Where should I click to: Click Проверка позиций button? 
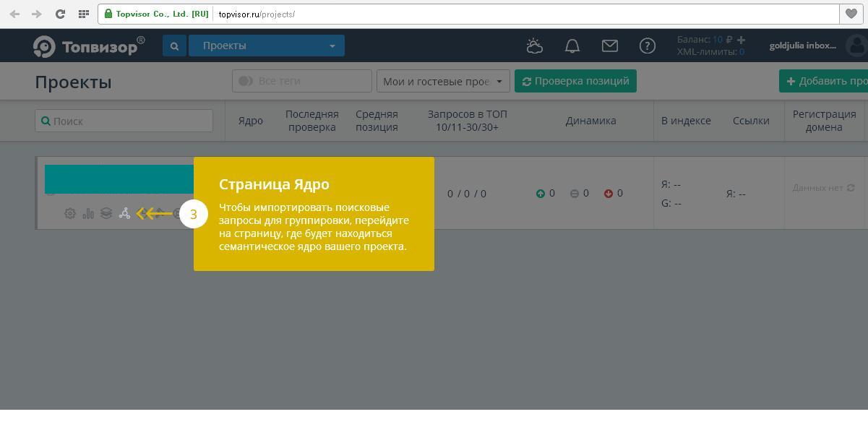(x=575, y=81)
